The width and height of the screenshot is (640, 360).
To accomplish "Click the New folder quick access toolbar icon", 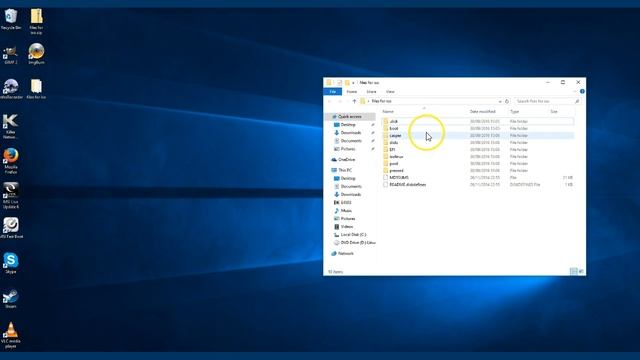I will pyautogui.click(x=347, y=83).
